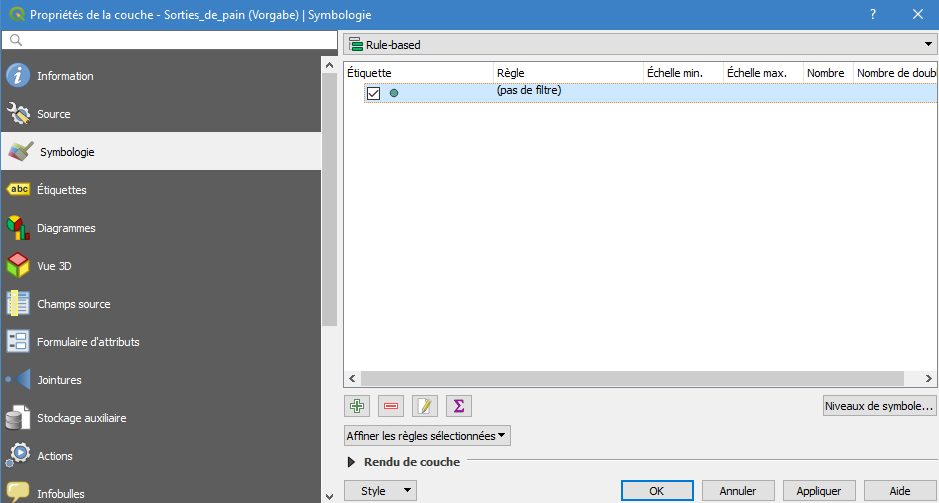Sort rules by the Règle column header
Screen dimensions: 939x503
coord(567,73)
